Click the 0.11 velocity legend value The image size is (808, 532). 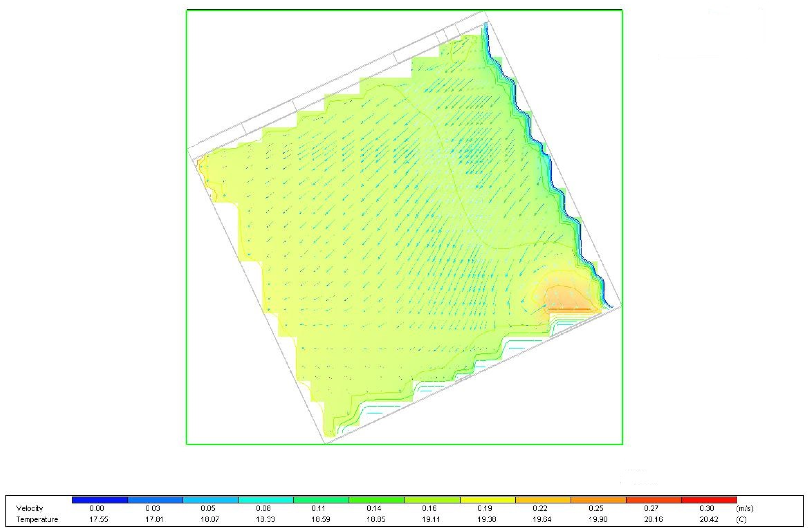click(318, 508)
